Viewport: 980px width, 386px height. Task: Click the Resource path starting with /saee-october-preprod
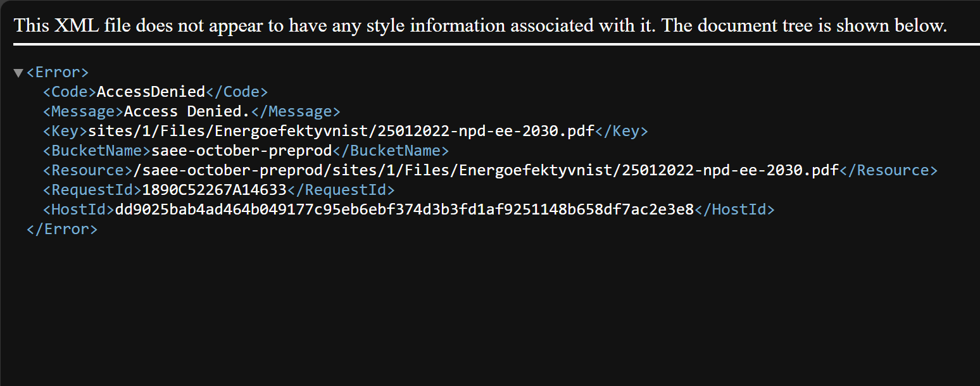click(486, 170)
